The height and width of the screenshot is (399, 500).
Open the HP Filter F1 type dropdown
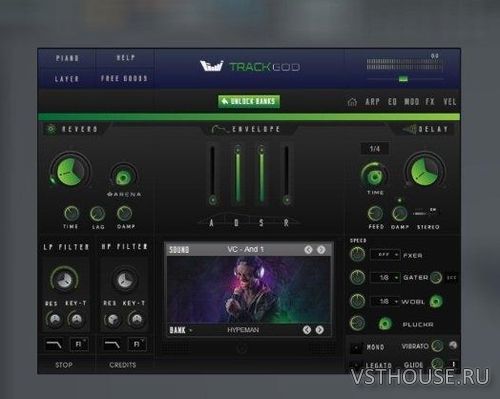point(137,344)
